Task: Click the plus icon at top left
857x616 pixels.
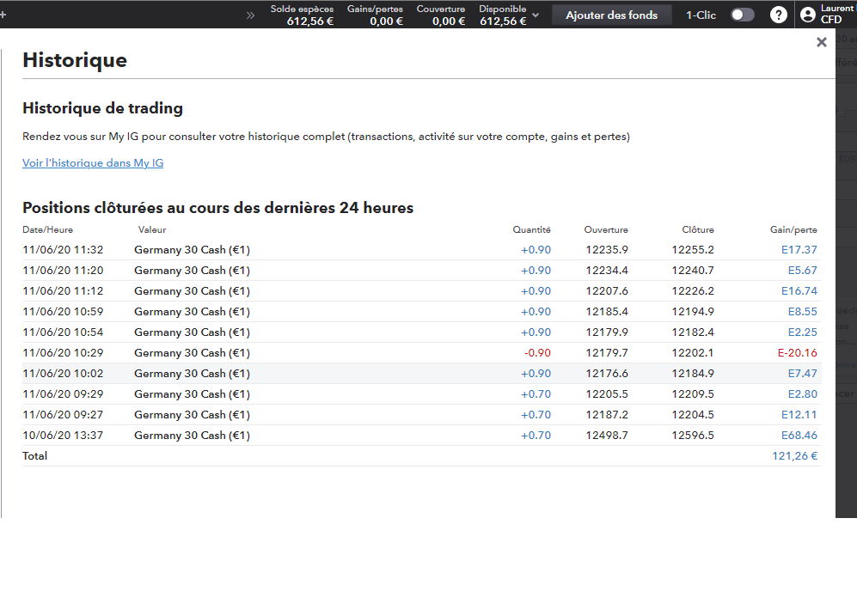Action: coord(3,15)
